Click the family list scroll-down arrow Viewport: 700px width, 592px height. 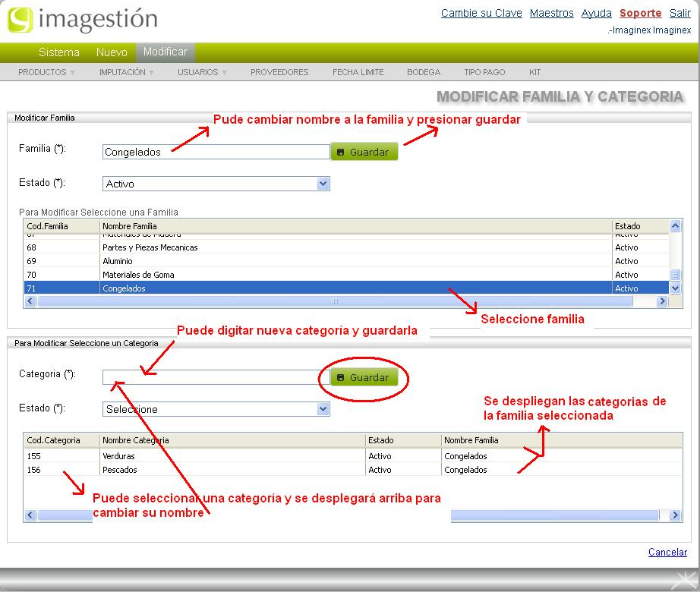pos(675,288)
